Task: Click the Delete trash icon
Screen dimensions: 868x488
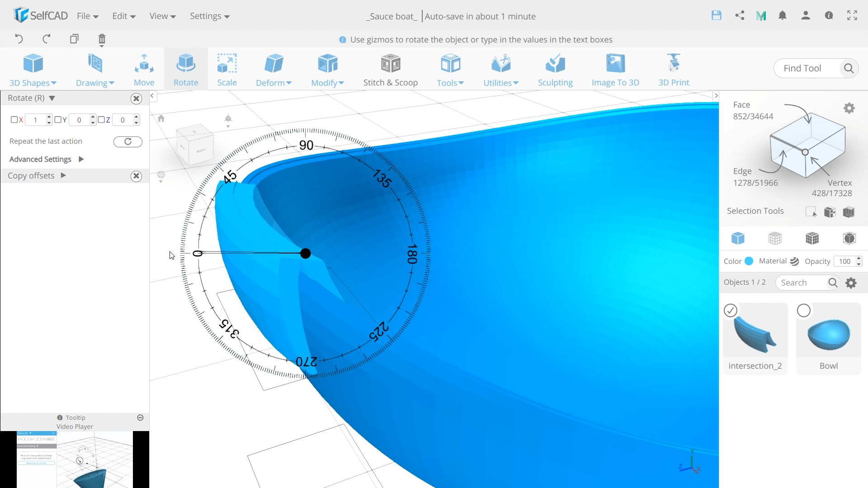Action: pyautogui.click(x=102, y=40)
